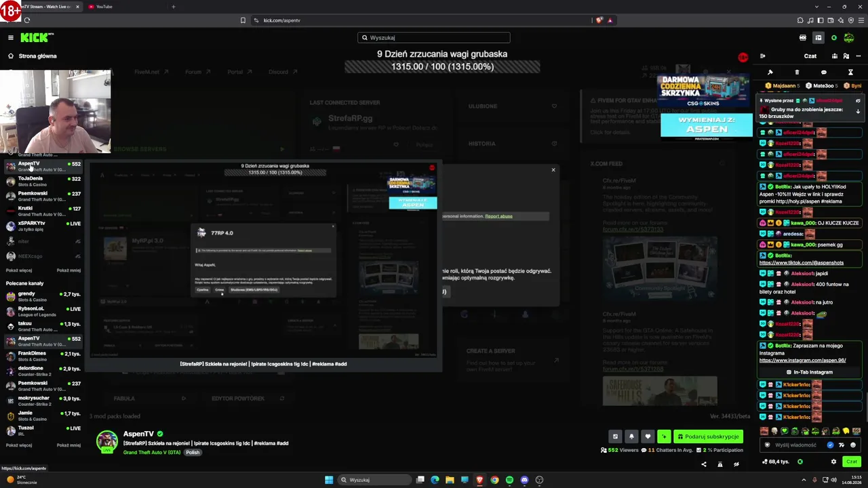The width and height of the screenshot is (868, 488).
Task: Open the emoji picker in chat input
Action: [853, 445]
